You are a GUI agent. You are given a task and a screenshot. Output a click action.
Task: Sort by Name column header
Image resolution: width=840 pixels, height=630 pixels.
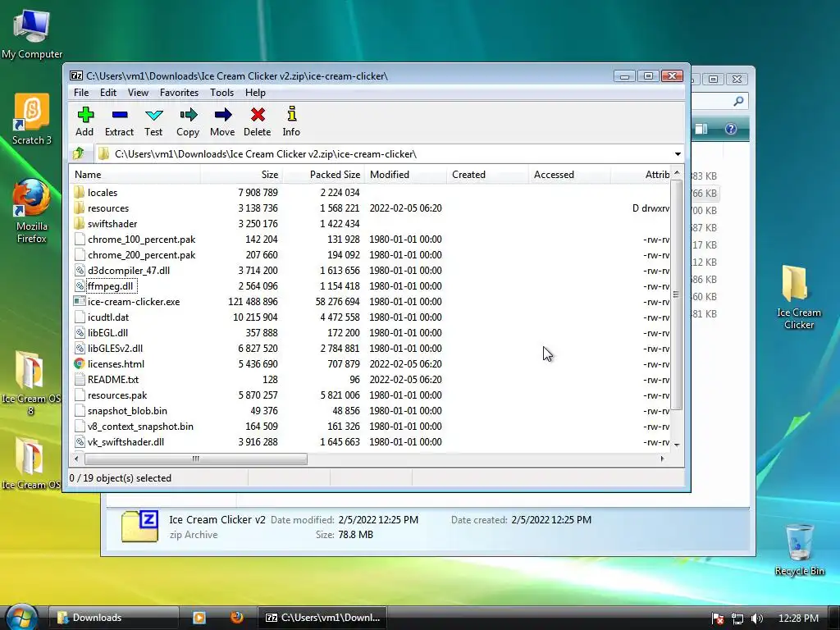point(135,175)
